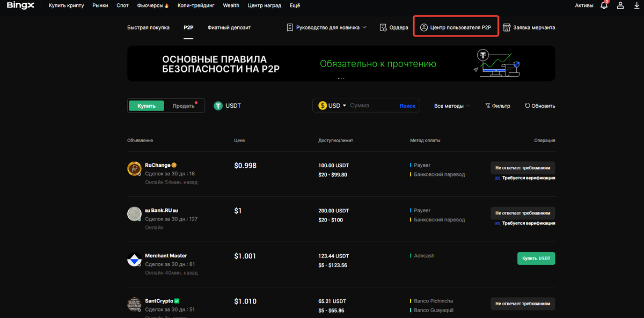Click the P2P safety rules banner

pyautogui.click(x=341, y=63)
